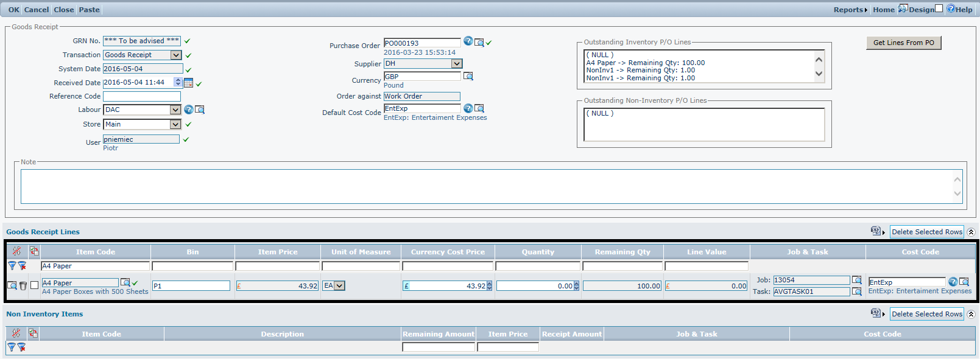Toggle the Design mode checkbox

coord(939,9)
